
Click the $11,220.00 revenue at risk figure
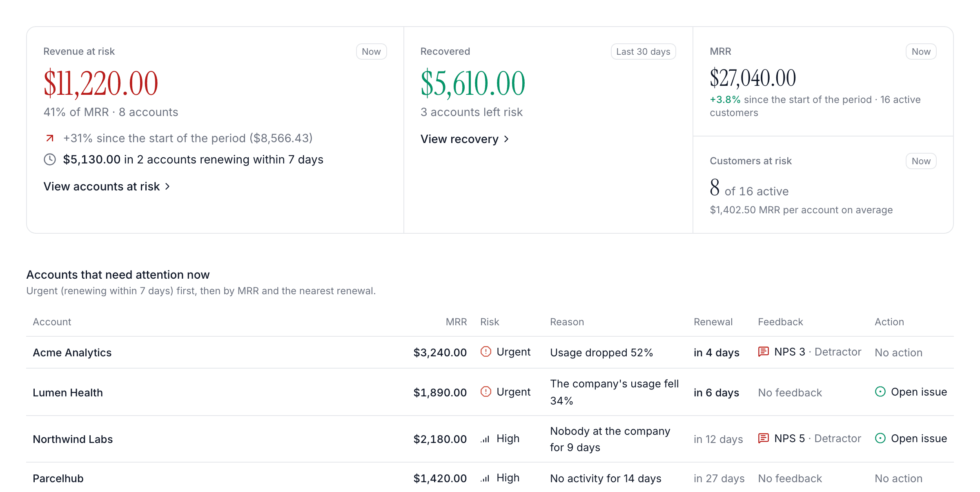[x=101, y=83]
